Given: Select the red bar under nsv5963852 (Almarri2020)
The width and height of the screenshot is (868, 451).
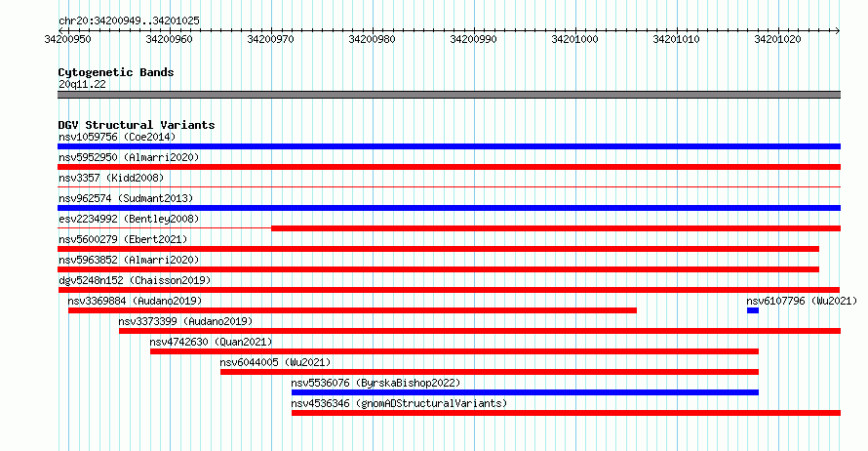Looking at the screenshot, I should coord(439,269).
